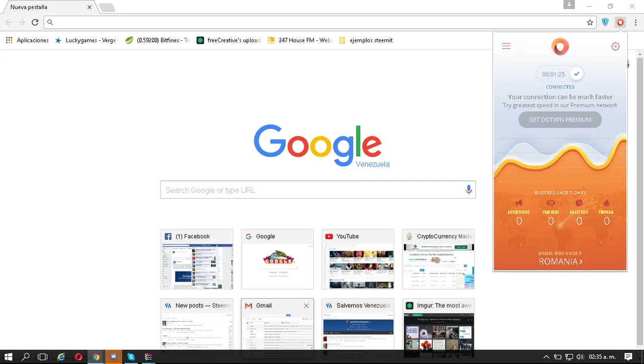Open the Action Center notifications
The height and width of the screenshot is (364, 644).
(x=628, y=357)
